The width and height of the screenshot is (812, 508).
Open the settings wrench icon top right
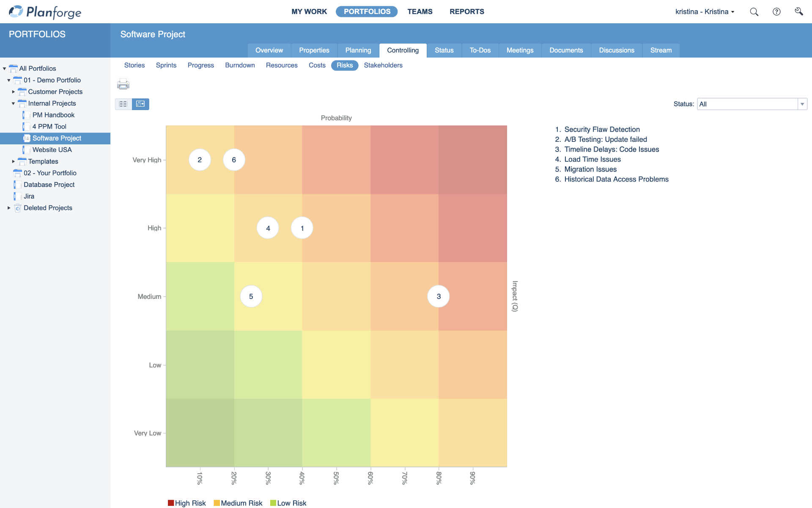[799, 11]
